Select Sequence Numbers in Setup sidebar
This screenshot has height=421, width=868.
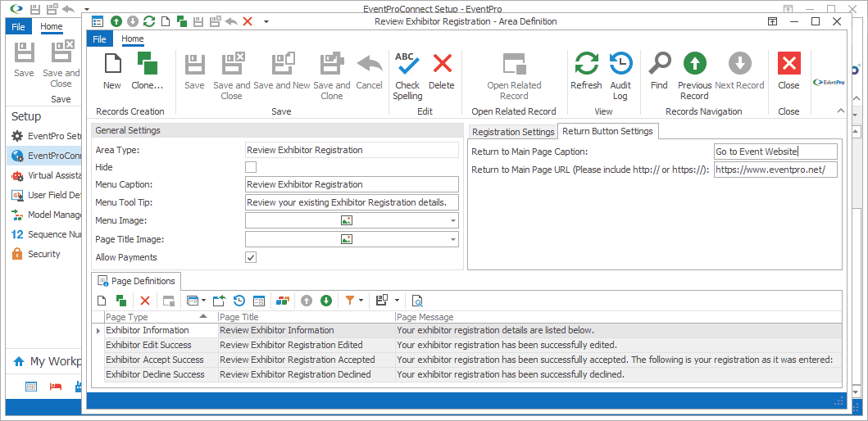coord(47,234)
